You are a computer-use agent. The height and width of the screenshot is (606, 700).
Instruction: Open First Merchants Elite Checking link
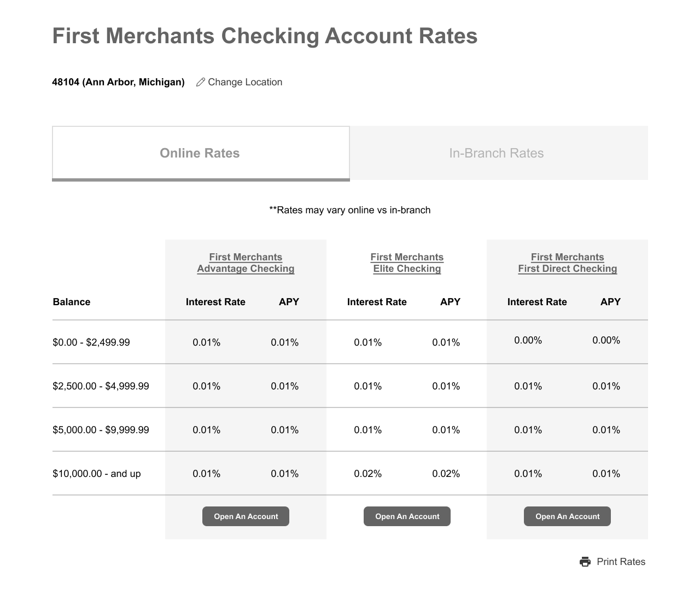click(x=407, y=263)
